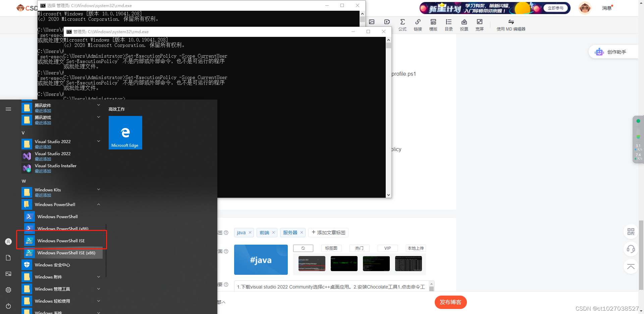644x314 pixels.
Task: Pick the fourth cover thumbnail
Action: click(409, 263)
